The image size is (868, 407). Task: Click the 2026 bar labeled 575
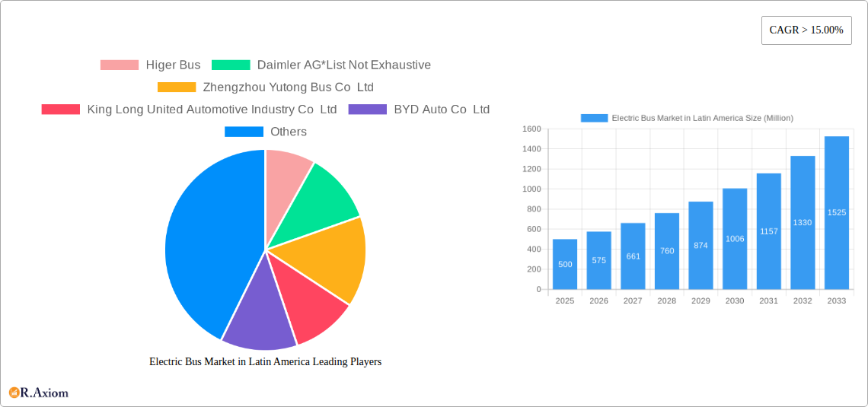pyautogui.click(x=599, y=260)
